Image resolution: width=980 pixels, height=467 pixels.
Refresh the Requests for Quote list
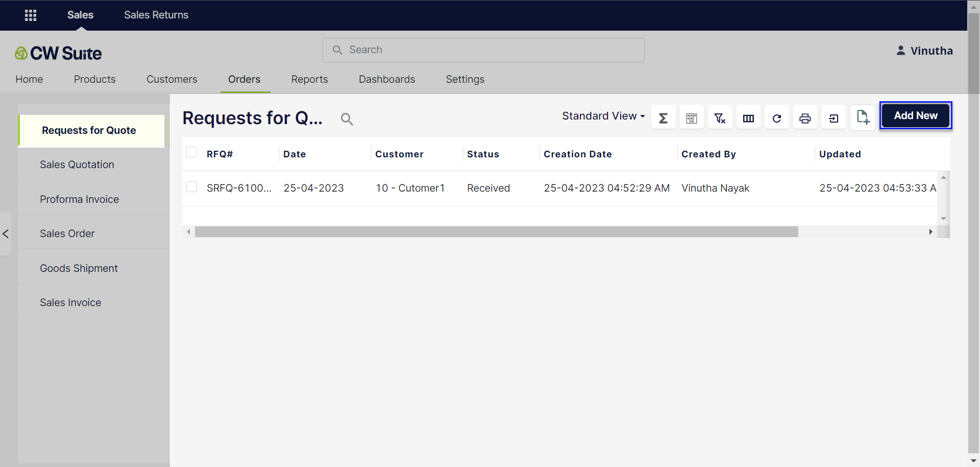(x=776, y=118)
